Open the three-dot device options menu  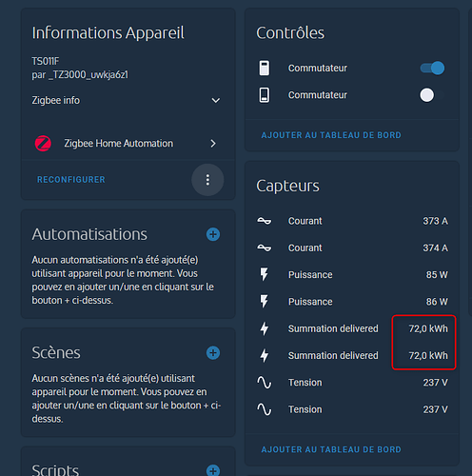(207, 180)
